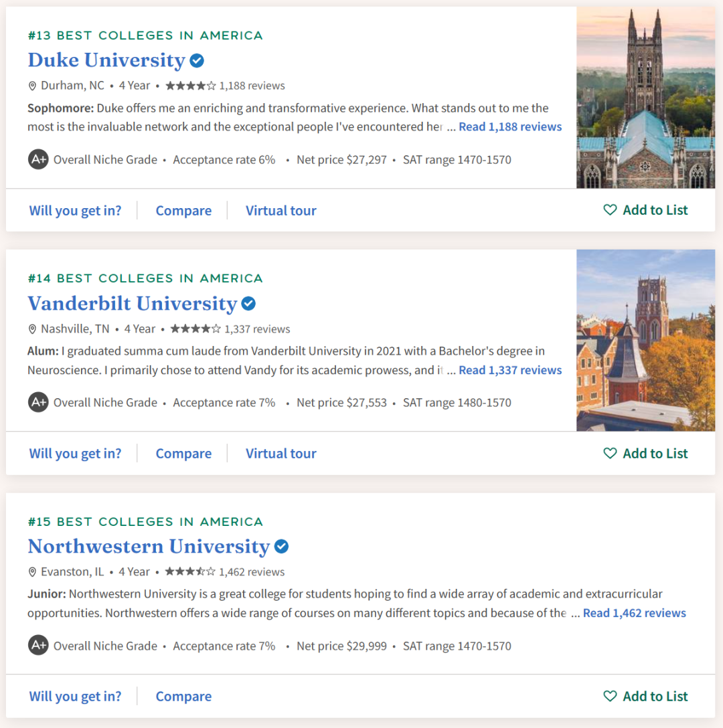Image resolution: width=723 pixels, height=728 pixels.
Task: Open the Duke University profile title link
Action: [x=106, y=60]
